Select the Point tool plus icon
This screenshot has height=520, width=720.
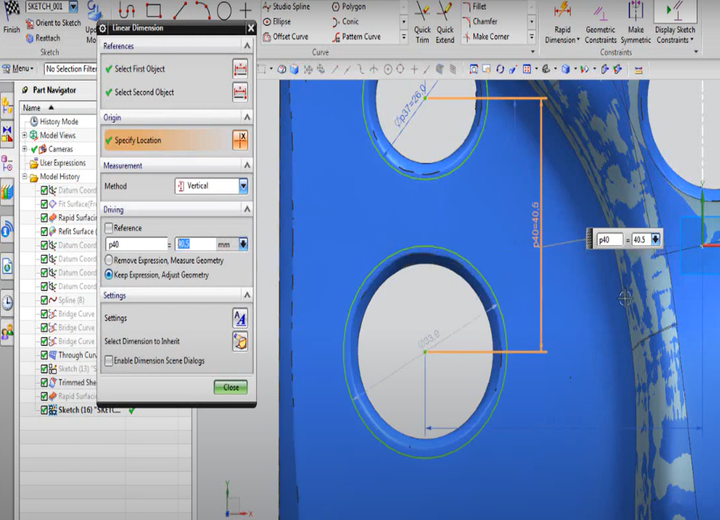[246, 10]
